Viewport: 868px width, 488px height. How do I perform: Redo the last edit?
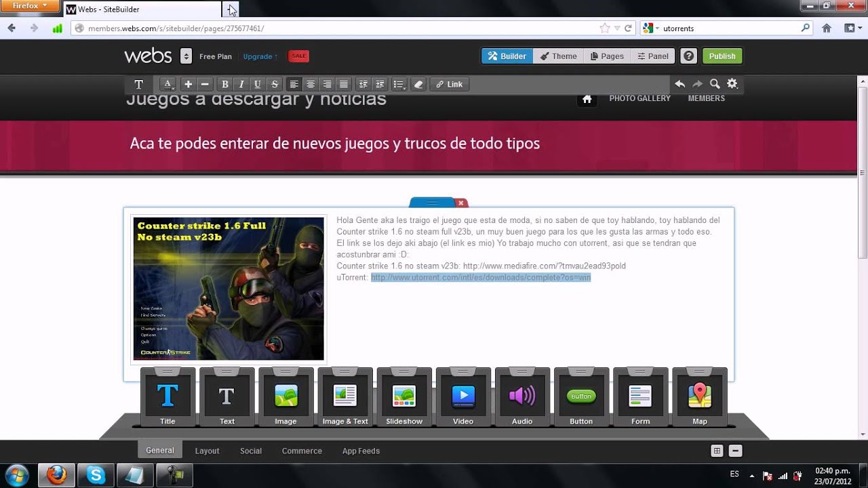(697, 84)
